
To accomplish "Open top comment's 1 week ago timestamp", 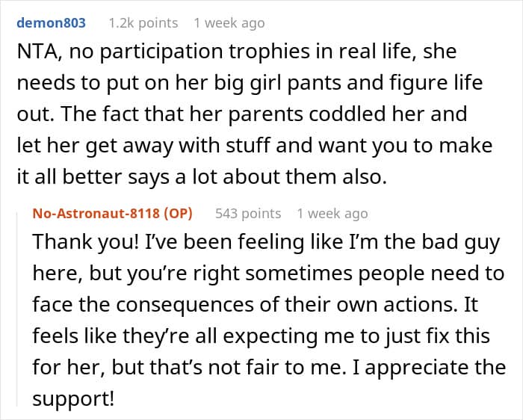I will coord(229,23).
